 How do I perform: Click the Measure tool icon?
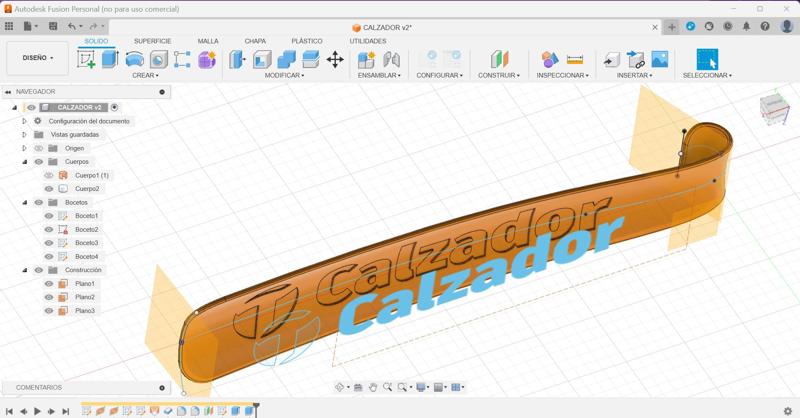pyautogui.click(x=575, y=59)
